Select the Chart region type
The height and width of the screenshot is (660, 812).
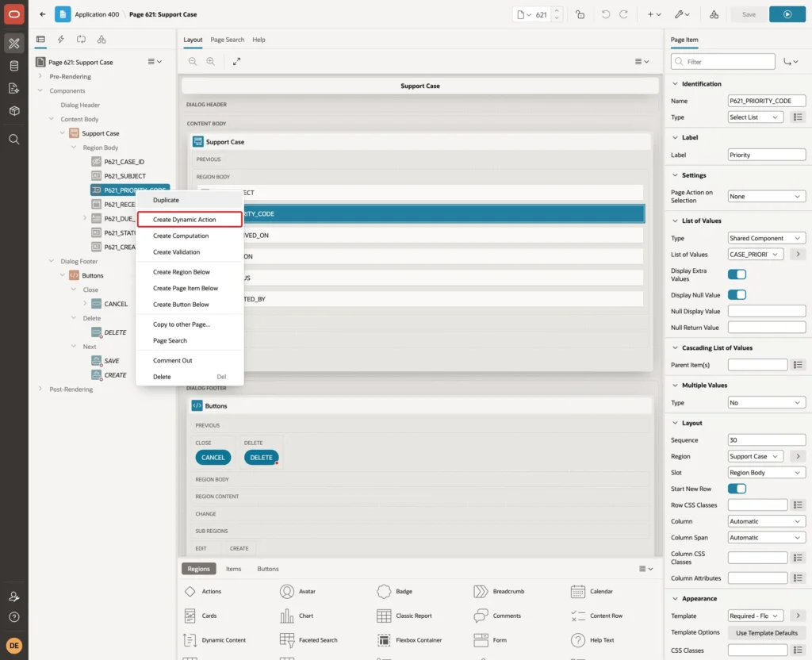pyautogui.click(x=297, y=616)
